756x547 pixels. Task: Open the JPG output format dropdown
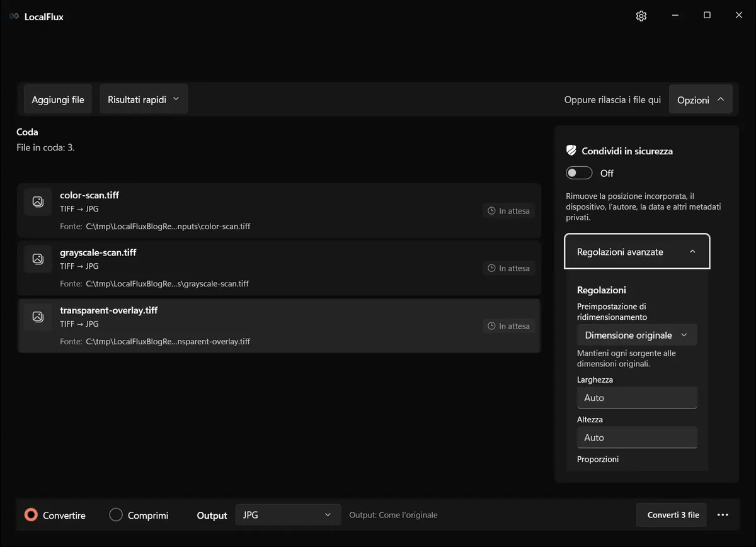288,515
